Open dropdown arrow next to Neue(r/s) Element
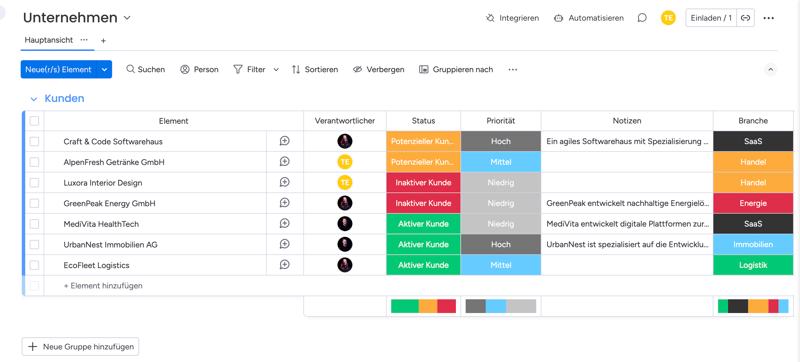Image resolution: width=800 pixels, height=362 pixels. (104, 69)
